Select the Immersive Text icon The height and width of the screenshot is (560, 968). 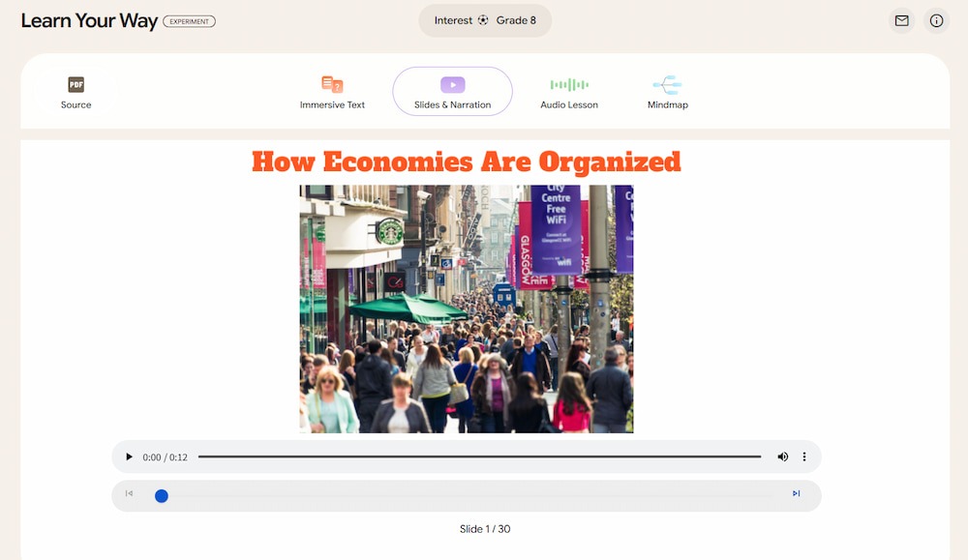[x=332, y=84]
